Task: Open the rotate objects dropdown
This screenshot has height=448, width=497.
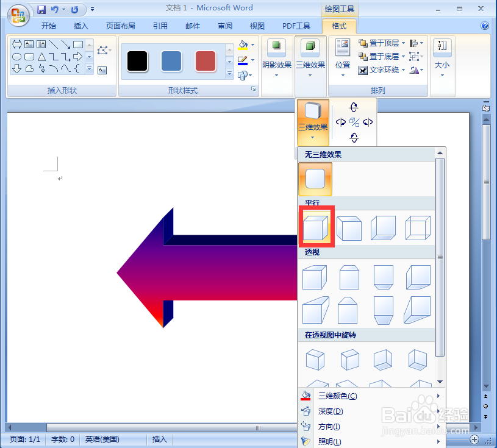Action: point(417,69)
